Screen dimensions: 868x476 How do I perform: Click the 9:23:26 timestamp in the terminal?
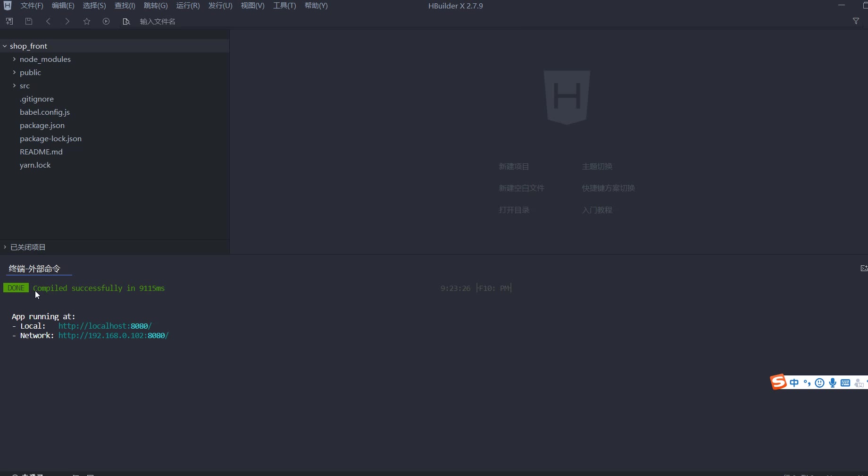point(455,288)
